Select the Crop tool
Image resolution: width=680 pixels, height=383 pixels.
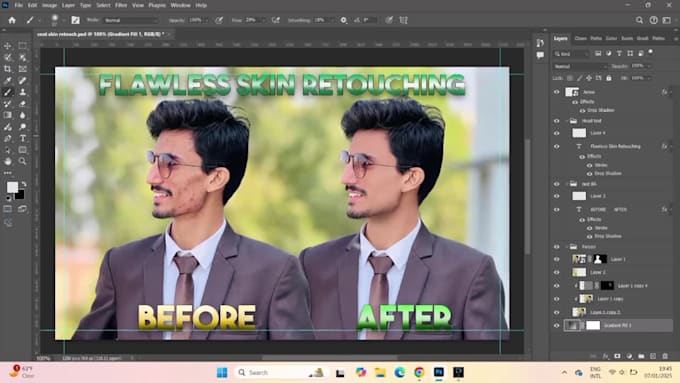[7, 69]
